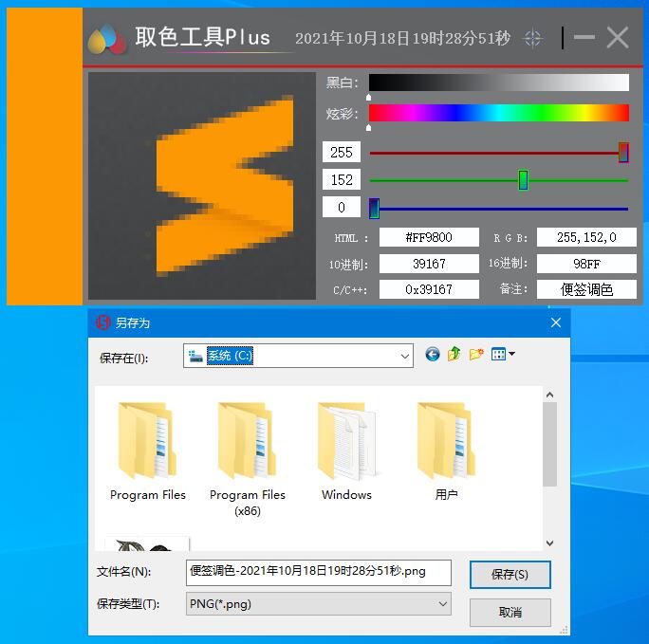
Task: Open the view menu icon
Action: click(498, 354)
